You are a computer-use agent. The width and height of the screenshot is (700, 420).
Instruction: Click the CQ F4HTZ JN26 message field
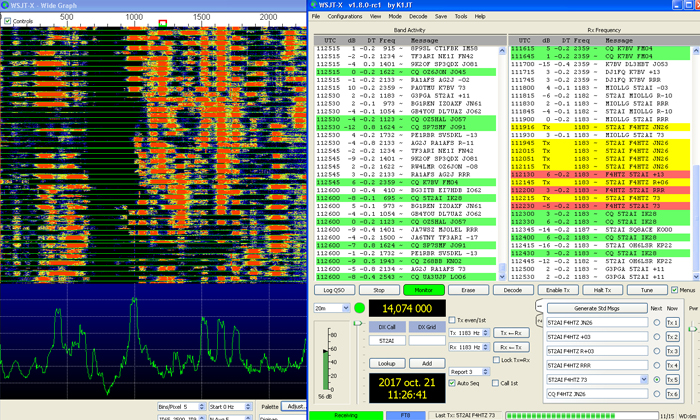(x=597, y=394)
